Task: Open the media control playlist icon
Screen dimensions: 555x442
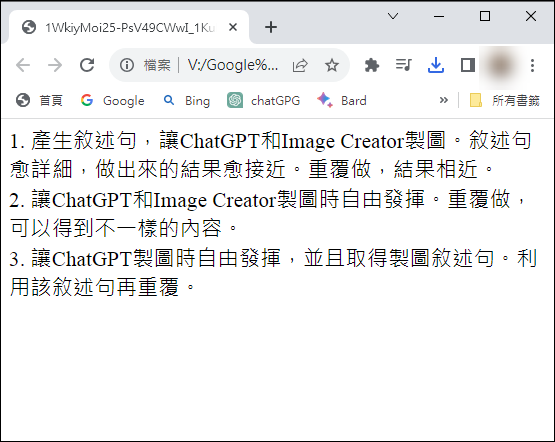Action: (404, 65)
